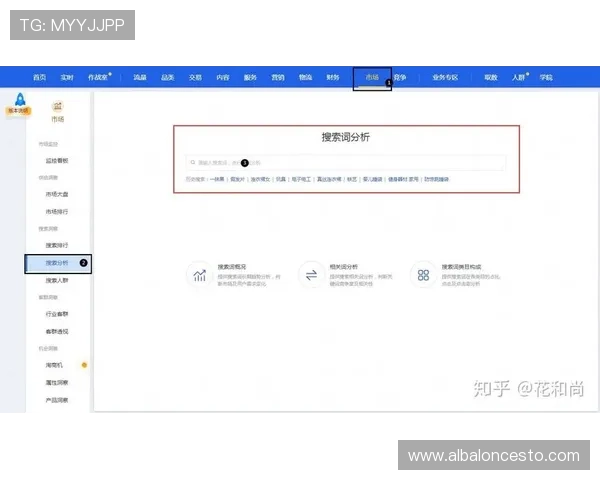
Task: Switch to the 内容 tab
Action: pos(223,77)
